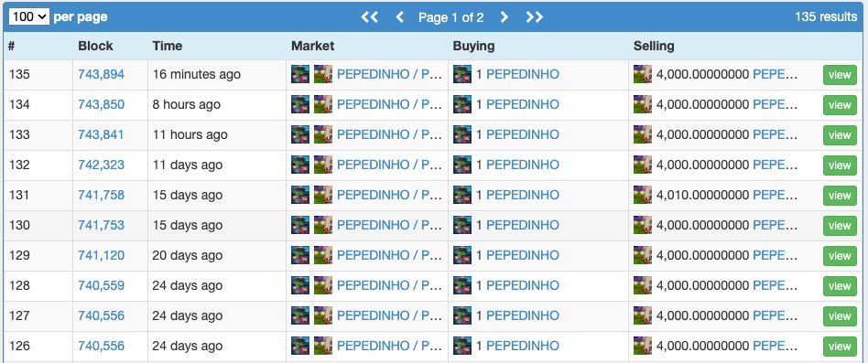Open block 740,559 link
The image size is (868, 363).
pos(102,285)
